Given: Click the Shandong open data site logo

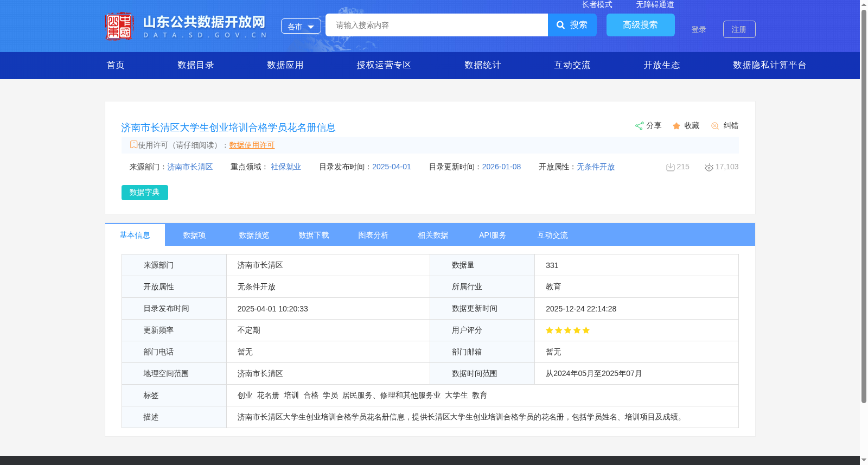Looking at the screenshot, I should point(186,26).
